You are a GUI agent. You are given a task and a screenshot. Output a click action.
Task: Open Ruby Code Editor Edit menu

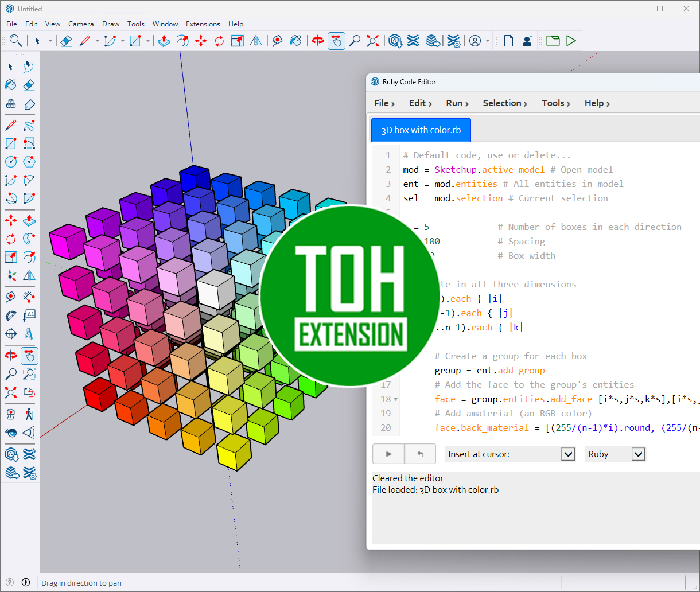coord(421,103)
